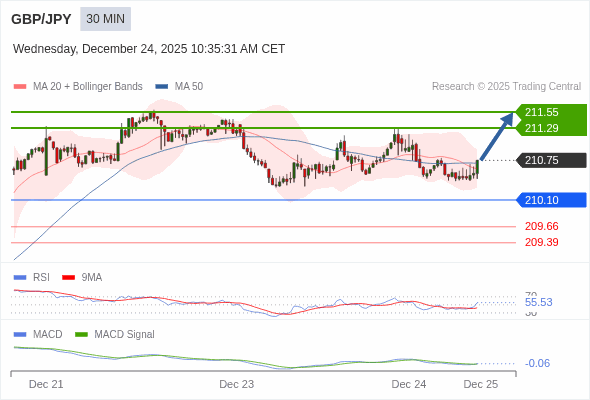Select the MA 20 + Bollinger Bands legend label
Screen dimensions: 590x400
click(88, 87)
